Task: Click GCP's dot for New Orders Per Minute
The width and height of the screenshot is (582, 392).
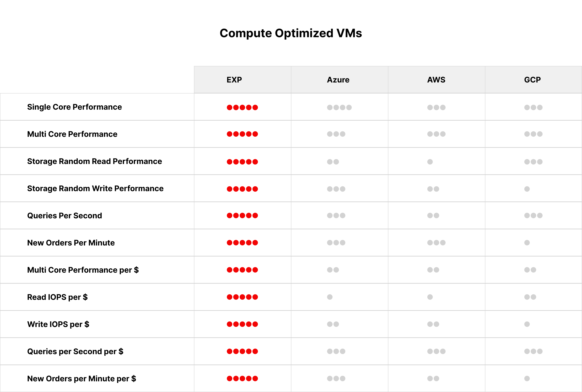Action: 527,243
